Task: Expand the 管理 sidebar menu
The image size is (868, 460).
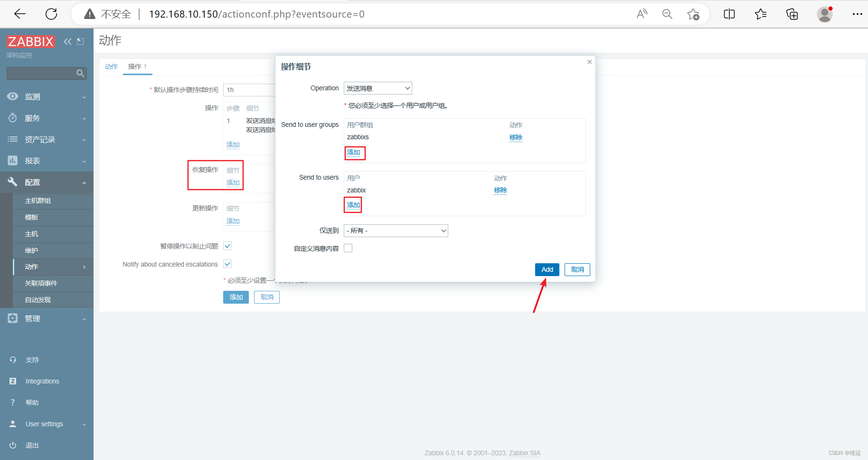Action: 47,318
